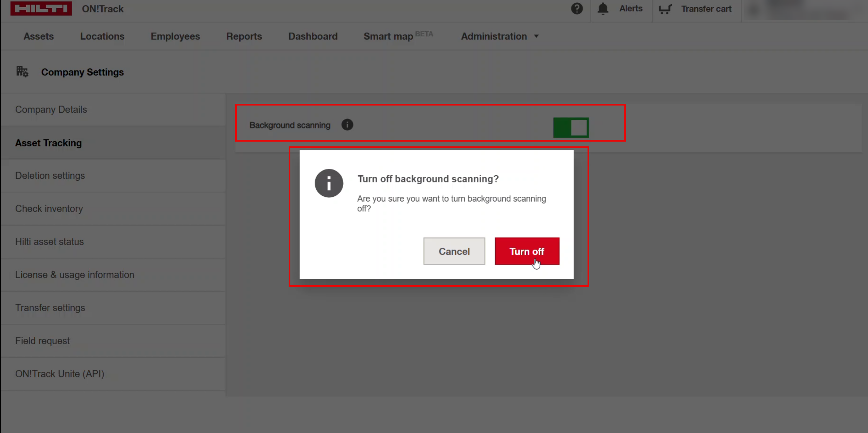Select ON!Track Unite (API) sidebar item
The height and width of the screenshot is (433, 868).
pos(60,374)
